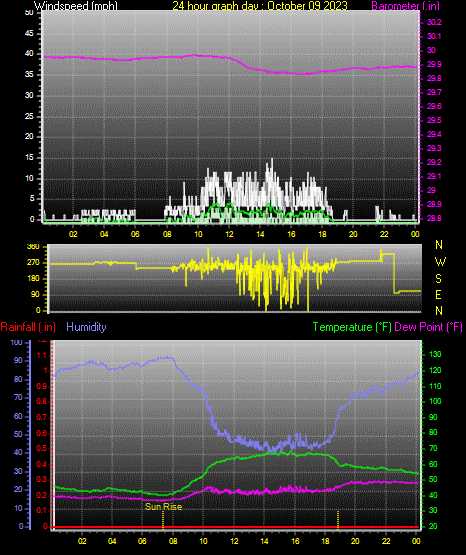Click the wind direction axis value 180

click(x=33, y=279)
